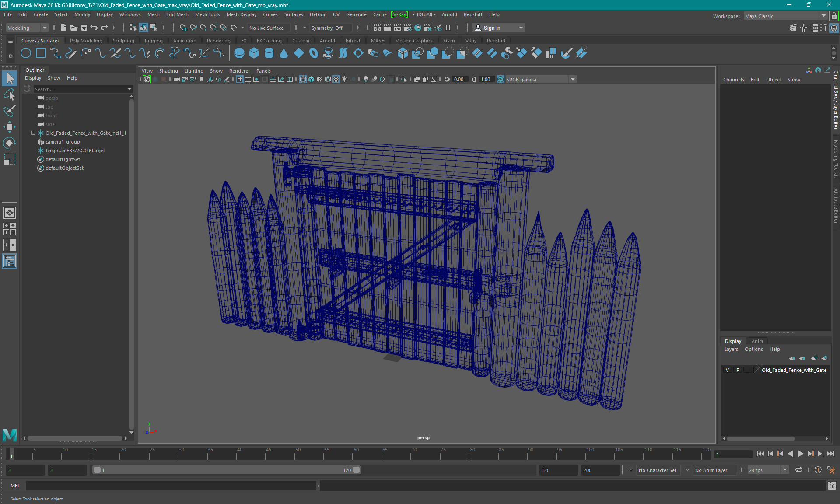The width and height of the screenshot is (840, 504).
Task: Select the NURBS circle tool on shelf
Action: click(26, 53)
